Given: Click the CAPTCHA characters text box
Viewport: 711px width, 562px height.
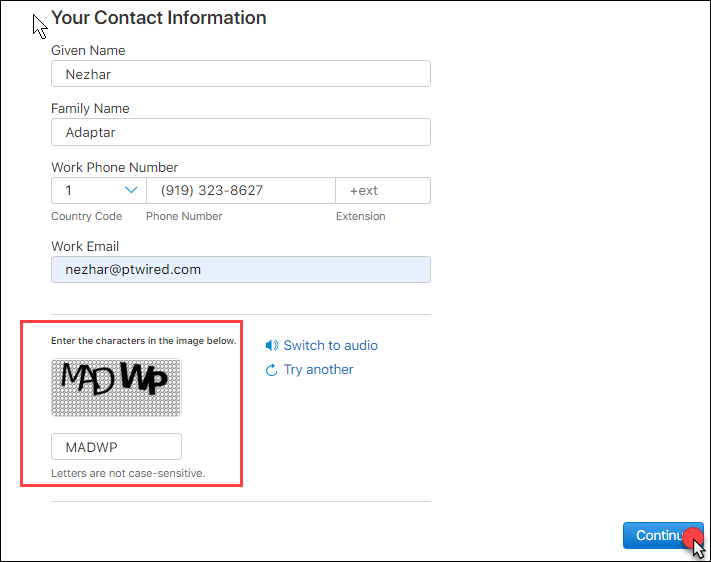Looking at the screenshot, I should [x=116, y=446].
